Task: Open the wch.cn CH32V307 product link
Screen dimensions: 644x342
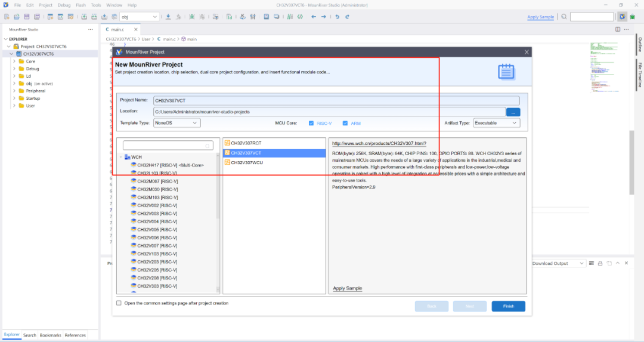Action: pos(379,143)
